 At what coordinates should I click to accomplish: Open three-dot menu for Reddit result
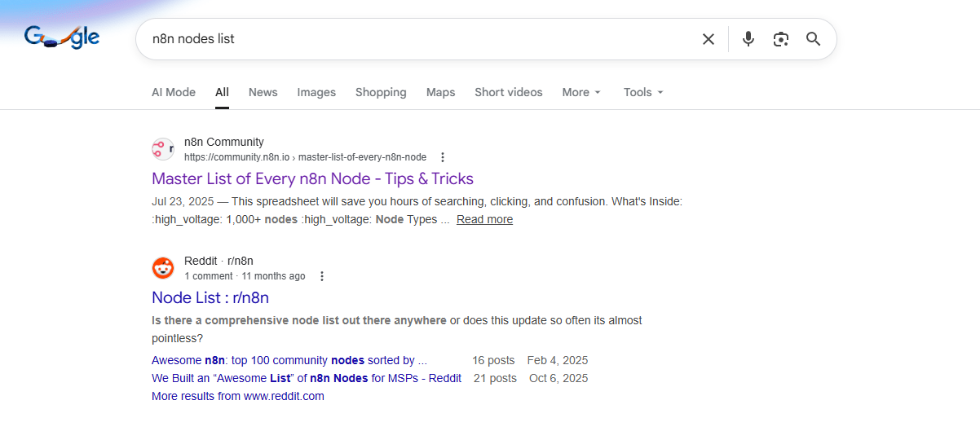pyautogui.click(x=322, y=276)
